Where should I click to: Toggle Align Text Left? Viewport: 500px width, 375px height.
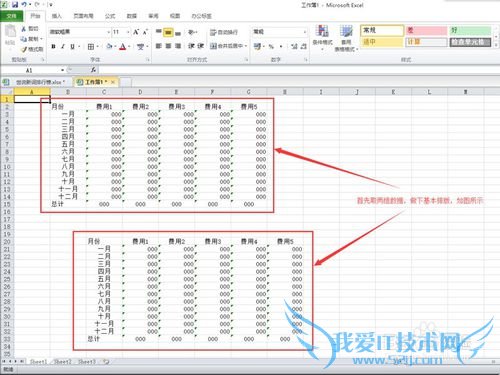point(158,46)
